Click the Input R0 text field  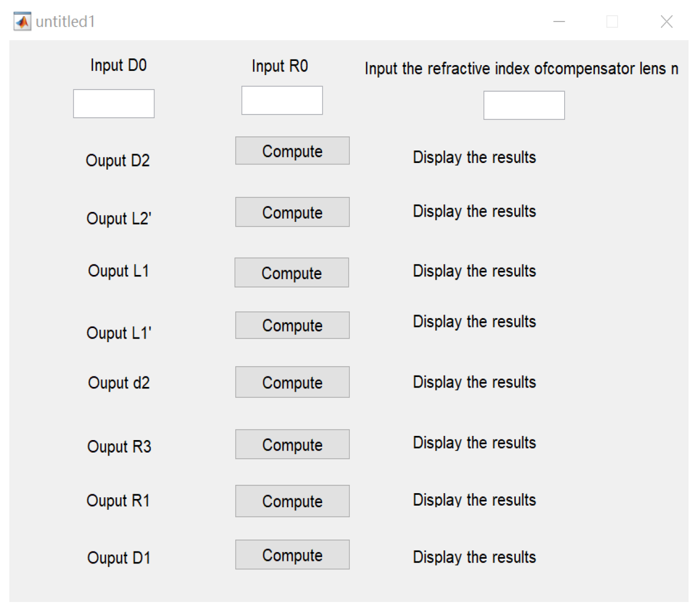pyautogui.click(x=282, y=100)
